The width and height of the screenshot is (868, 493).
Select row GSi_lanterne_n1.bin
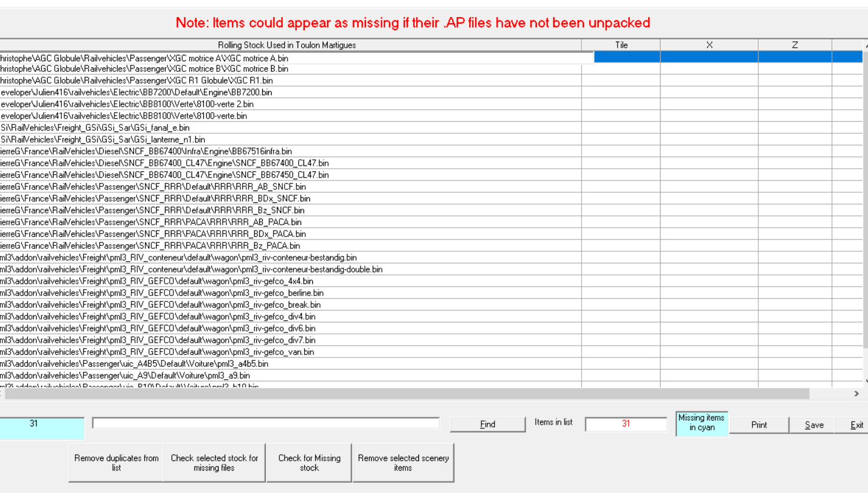tap(291, 140)
